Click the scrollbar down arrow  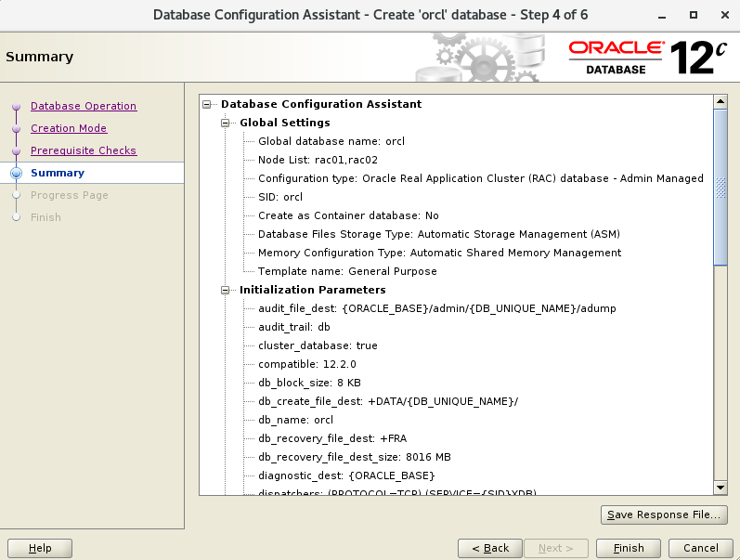coord(720,488)
